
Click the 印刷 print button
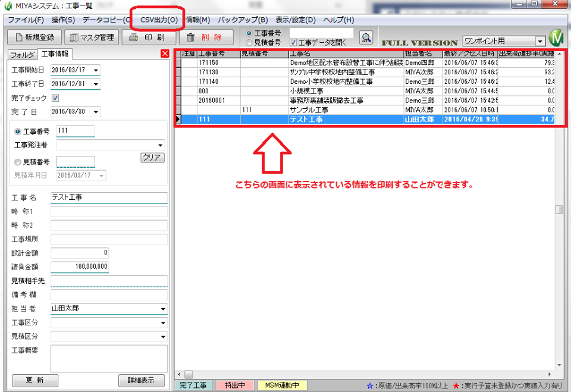coord(149,37)
